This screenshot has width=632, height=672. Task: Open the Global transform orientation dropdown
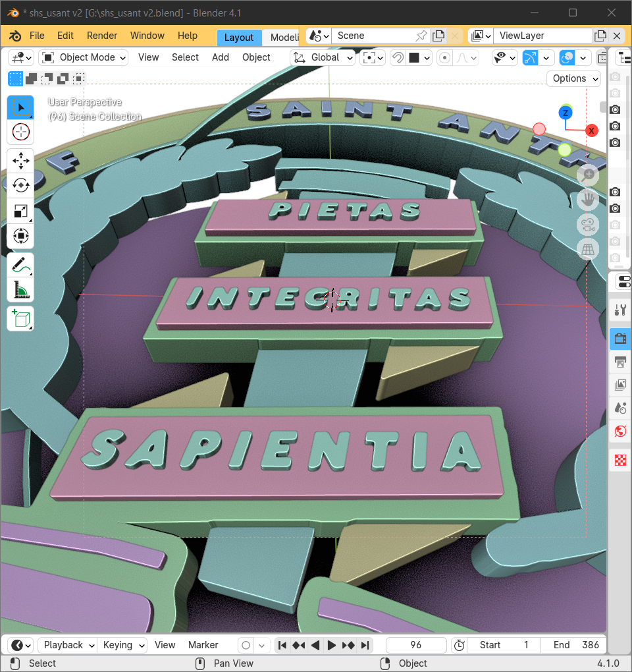click(x=323, y=58)
